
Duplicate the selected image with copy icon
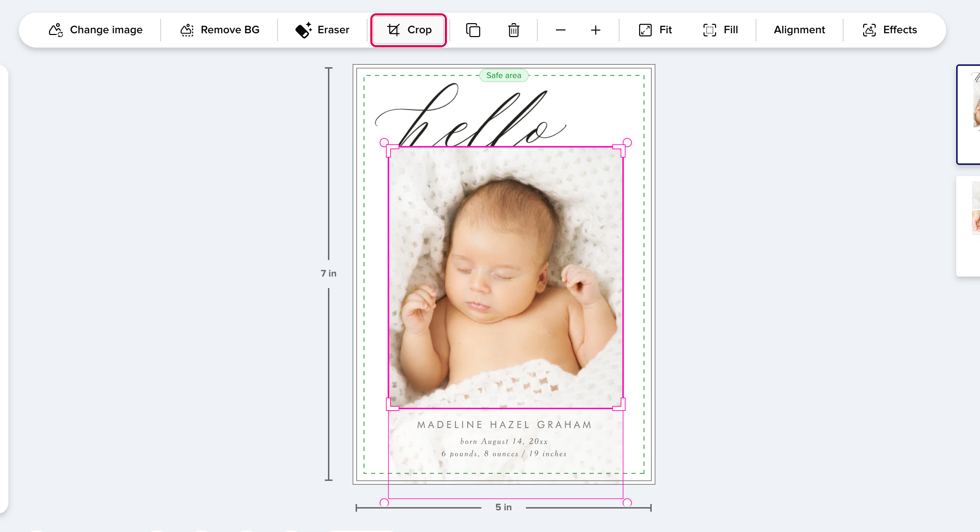(x=473, y=30)
